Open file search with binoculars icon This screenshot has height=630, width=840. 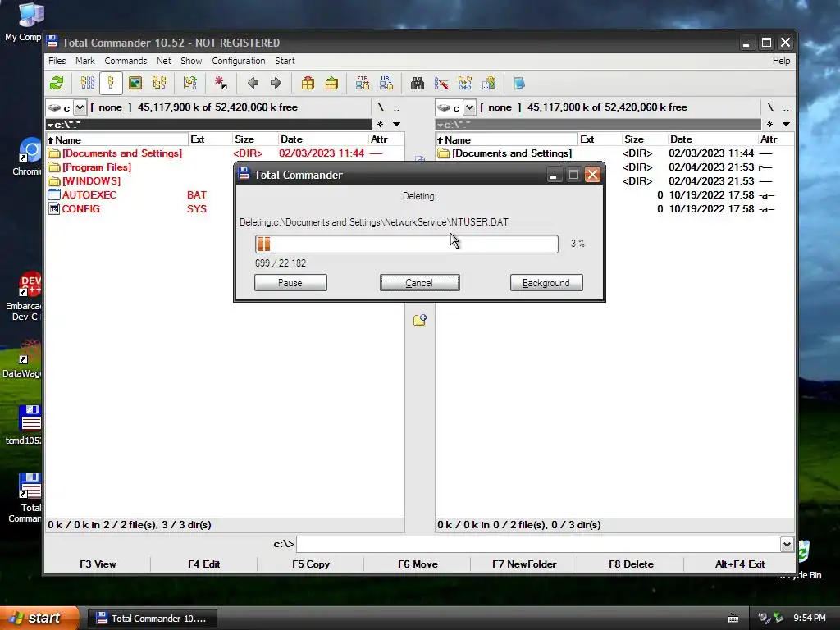(x=418, y=83)
